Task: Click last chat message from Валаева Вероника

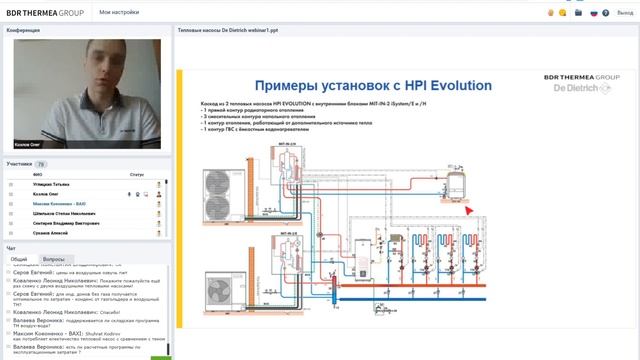Action: coord(76,349)
